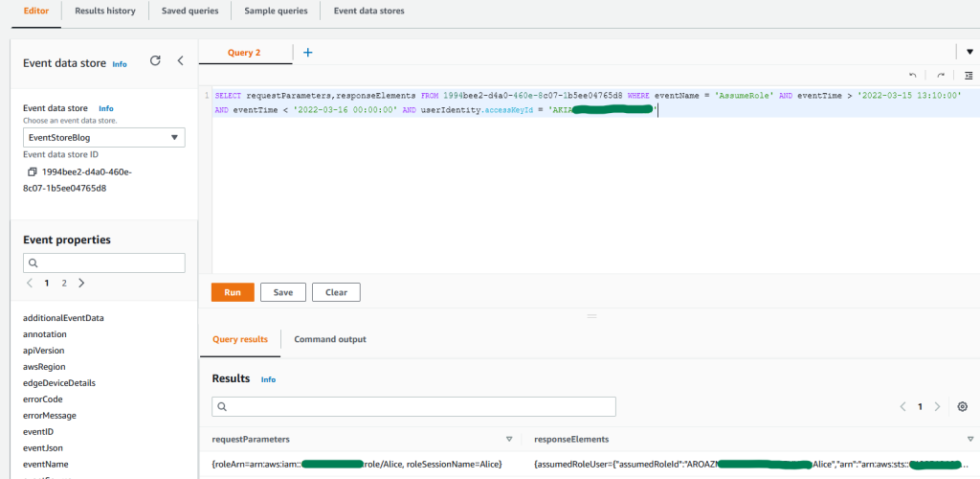The image size is (980, 479).
Task: Save the query
Action: 283,292
